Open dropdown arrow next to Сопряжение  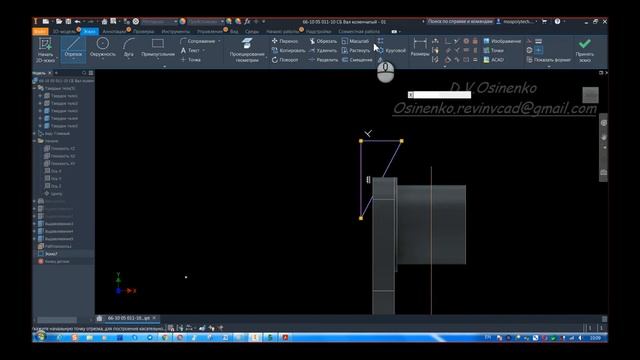click(219, 41)
